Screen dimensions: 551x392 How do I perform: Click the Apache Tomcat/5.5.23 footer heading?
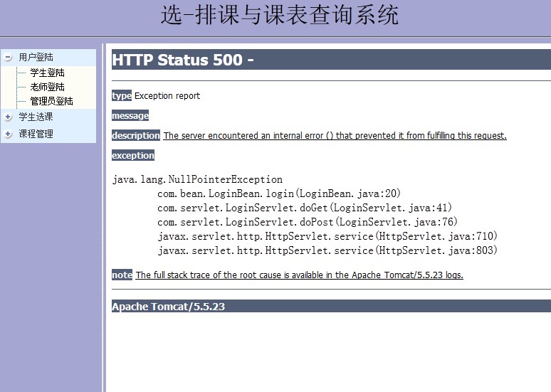coord(331,307)
